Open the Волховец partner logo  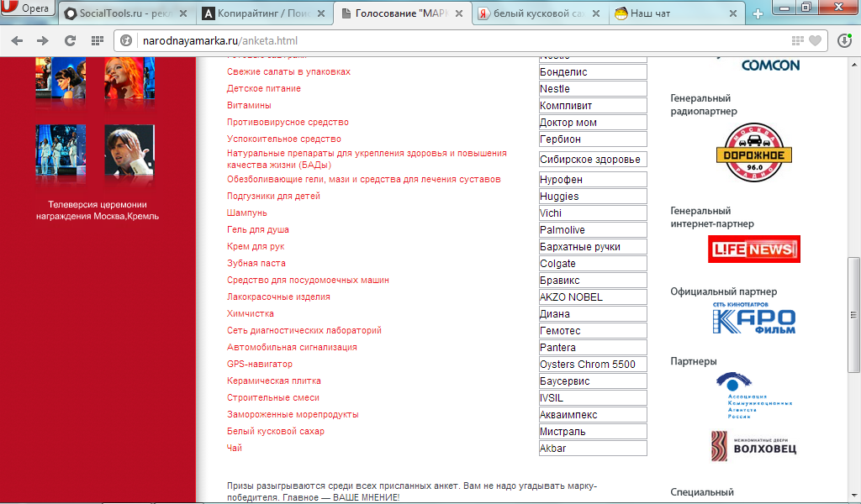753,445
